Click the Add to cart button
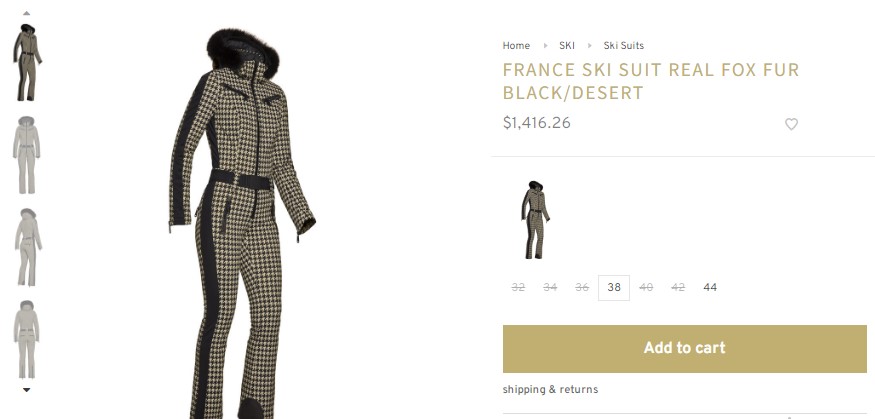 pos(685,349)
